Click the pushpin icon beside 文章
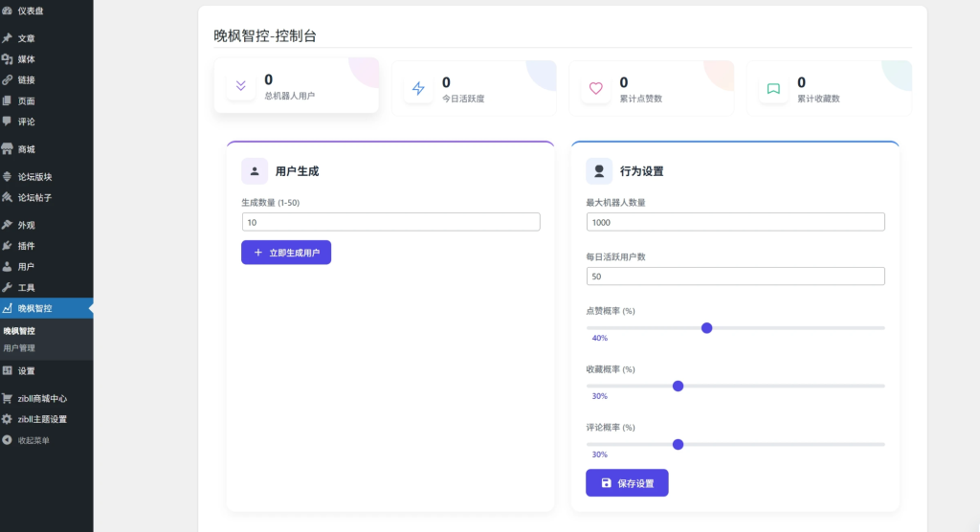The image size is (980, 532). click(x=7, y=38)
